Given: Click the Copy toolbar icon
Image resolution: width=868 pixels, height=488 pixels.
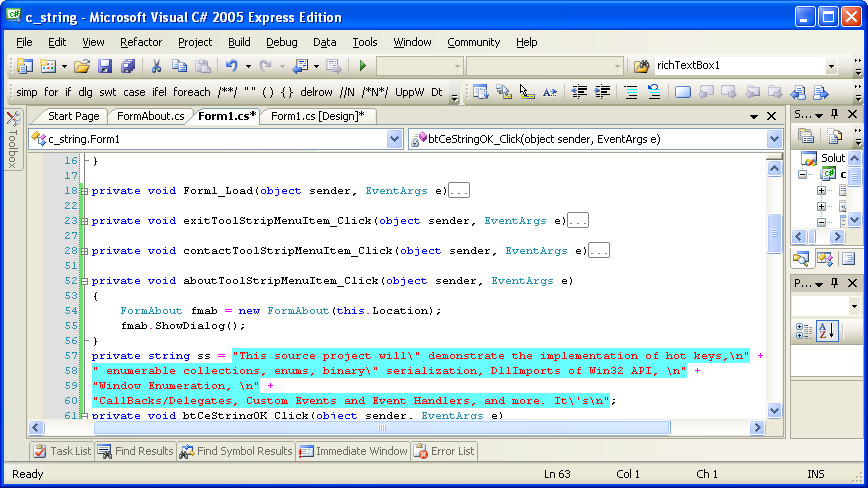Looking at the screenshot, I should (179, 66).
